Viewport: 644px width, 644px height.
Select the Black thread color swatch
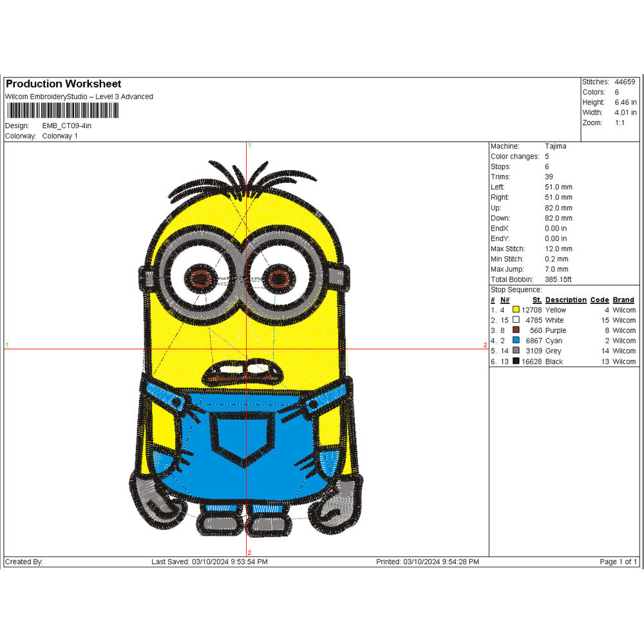tap(516, 361)
